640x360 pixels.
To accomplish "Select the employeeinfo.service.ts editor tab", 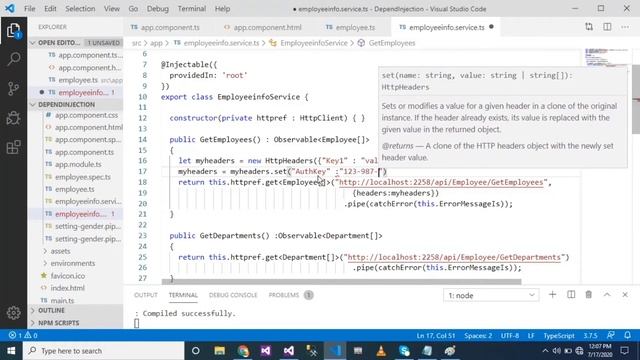I will pyautogui.click(x=447, y=27).
